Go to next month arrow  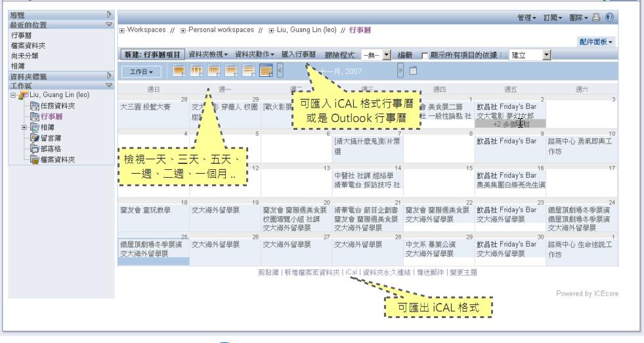400,71
